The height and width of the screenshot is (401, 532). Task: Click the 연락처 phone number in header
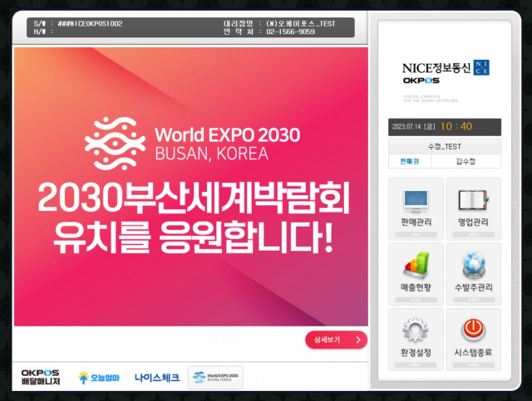coord(291,32)
